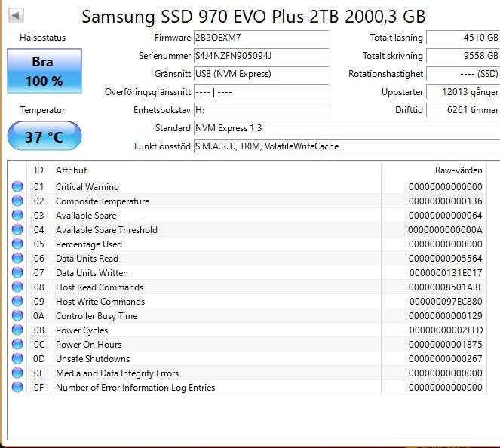Click raw value 0000000000000A
This screenshot has width=500, height=448.
(x=445, y=230)
